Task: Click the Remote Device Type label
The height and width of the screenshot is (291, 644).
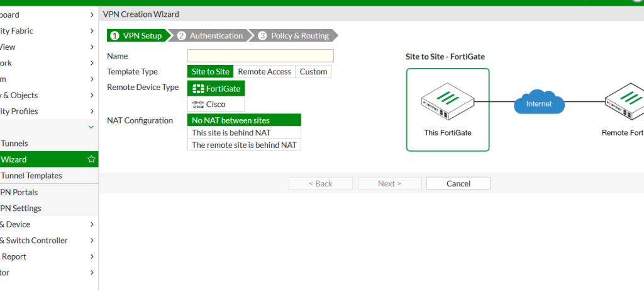Action: click(x=143, y=88)
